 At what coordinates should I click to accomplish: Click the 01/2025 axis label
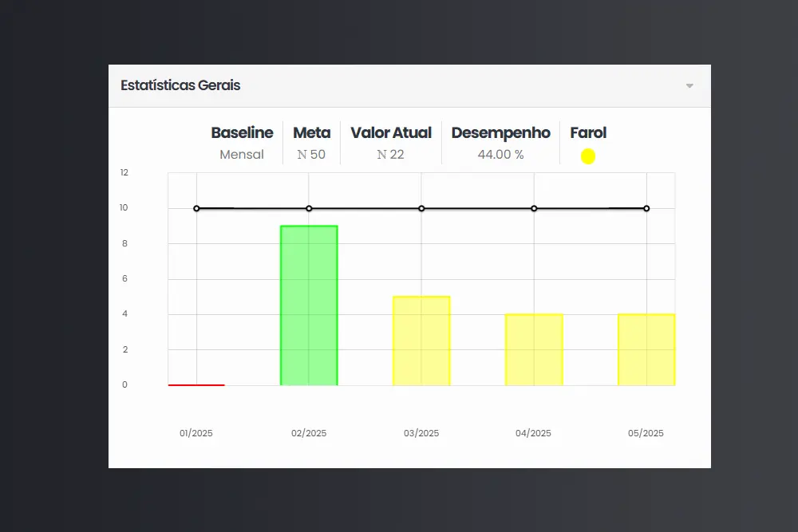[196, 433]
